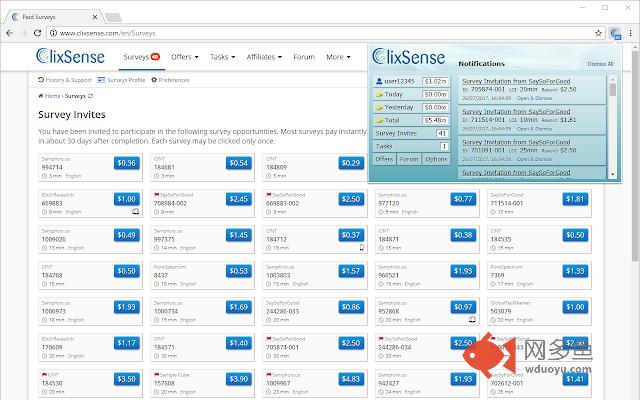Expand the Offers dropdown menu
Screen dimensions: 640x400
(x=185, y=57)
